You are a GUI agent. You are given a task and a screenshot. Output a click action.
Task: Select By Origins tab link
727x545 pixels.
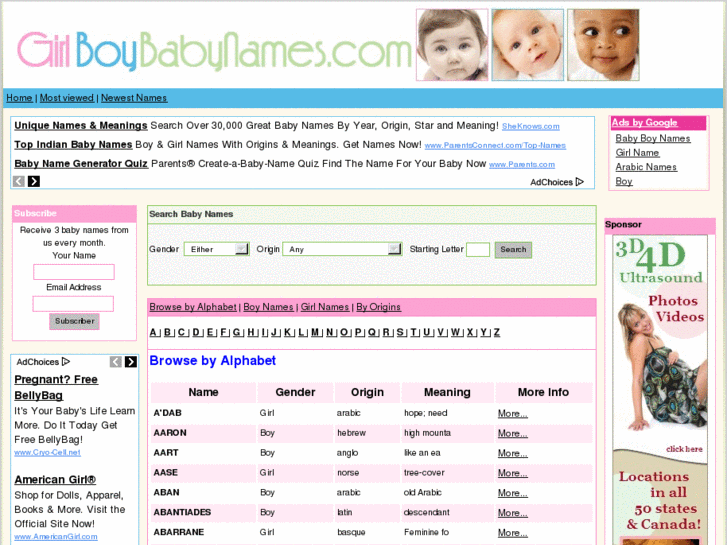point(378,307)
